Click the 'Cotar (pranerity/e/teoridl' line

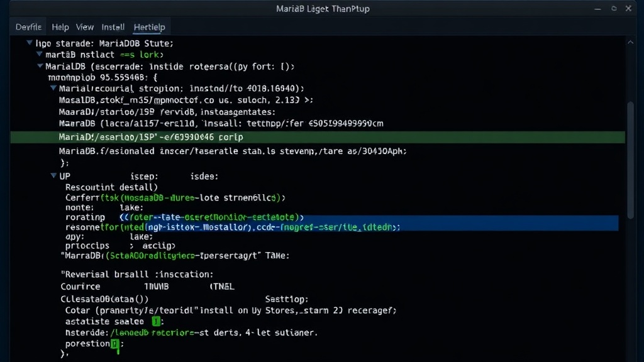pyautogui.click(x=231, y=310)
